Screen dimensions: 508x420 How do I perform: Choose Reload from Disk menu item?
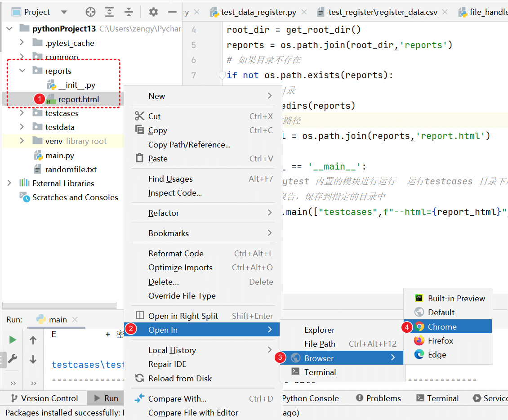pos(203,378)
